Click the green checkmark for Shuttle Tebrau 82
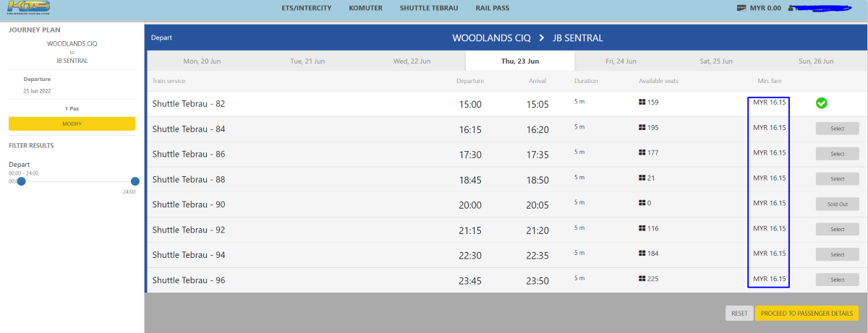The width and height of the screenshot is (868, 333). pos(822,103)
